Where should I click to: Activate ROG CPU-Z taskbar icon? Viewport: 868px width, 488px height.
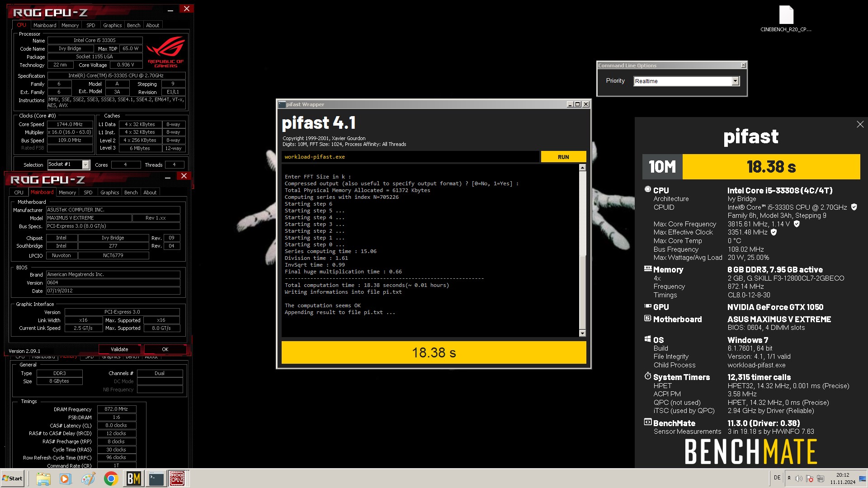coord(177,479)
